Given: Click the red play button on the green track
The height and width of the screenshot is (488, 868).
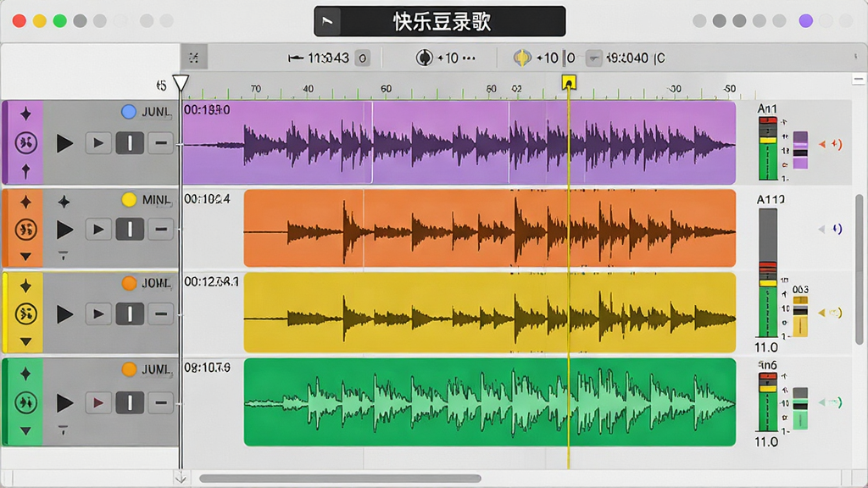Looking at the screenshot, I should coord(98,402).
